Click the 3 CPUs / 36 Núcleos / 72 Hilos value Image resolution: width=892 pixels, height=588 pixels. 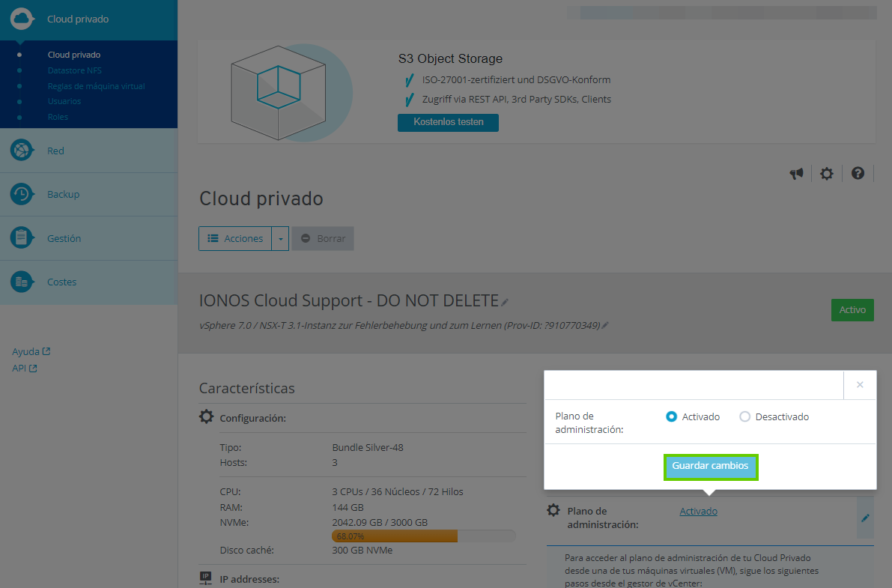[398, 492]
